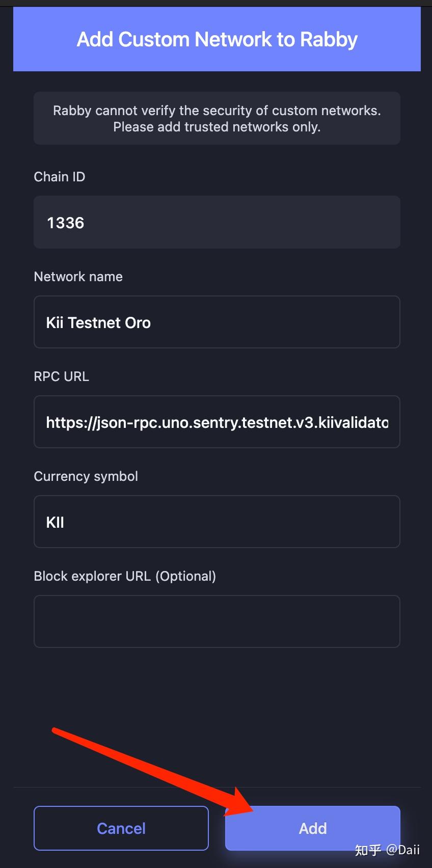Click the Add button
Screen dimensions: 432x868
312,828
